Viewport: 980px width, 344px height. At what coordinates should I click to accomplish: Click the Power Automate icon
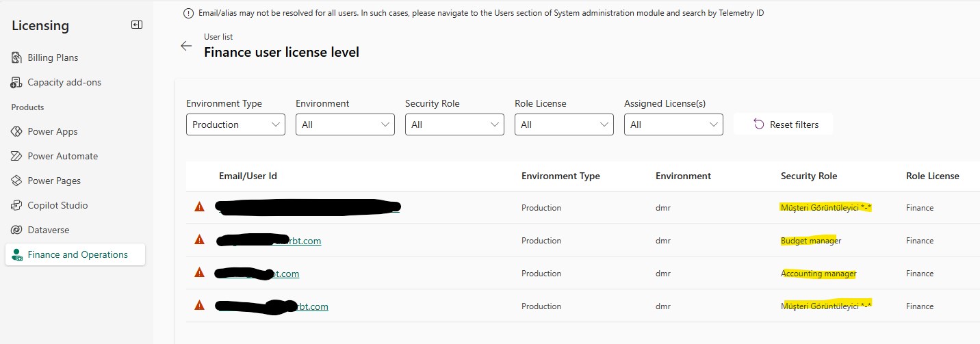click(x=16, y=156)
